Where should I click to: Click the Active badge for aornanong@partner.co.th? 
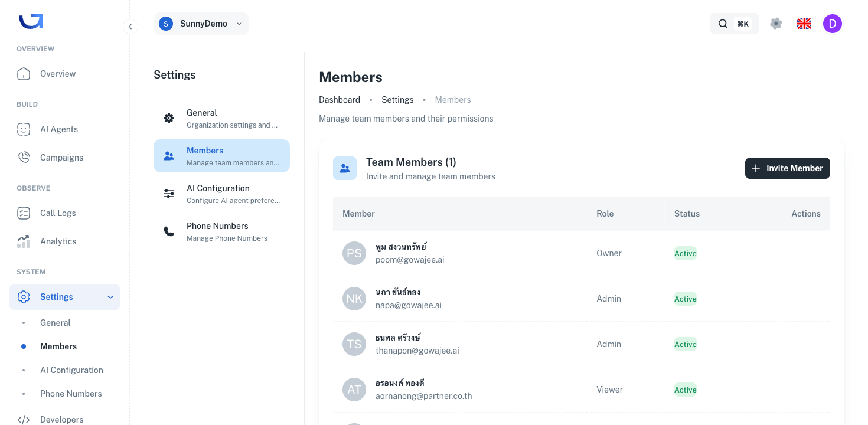click(686, 390)
